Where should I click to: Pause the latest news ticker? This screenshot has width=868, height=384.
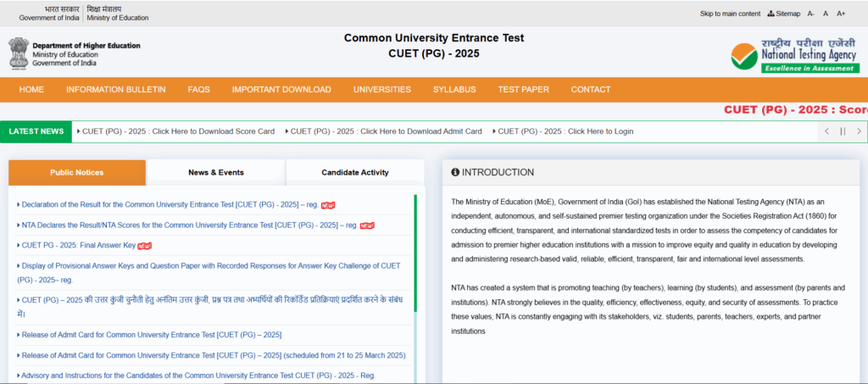coord(843,131)
